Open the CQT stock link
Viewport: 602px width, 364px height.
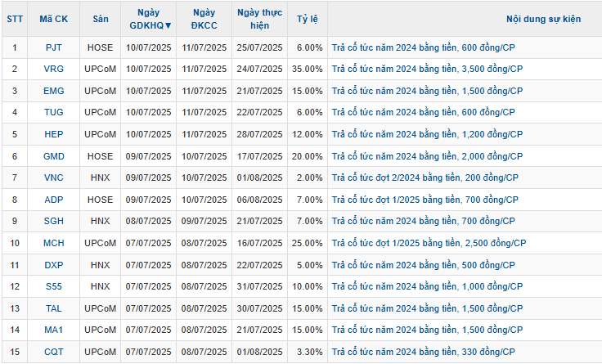[54, 352]
